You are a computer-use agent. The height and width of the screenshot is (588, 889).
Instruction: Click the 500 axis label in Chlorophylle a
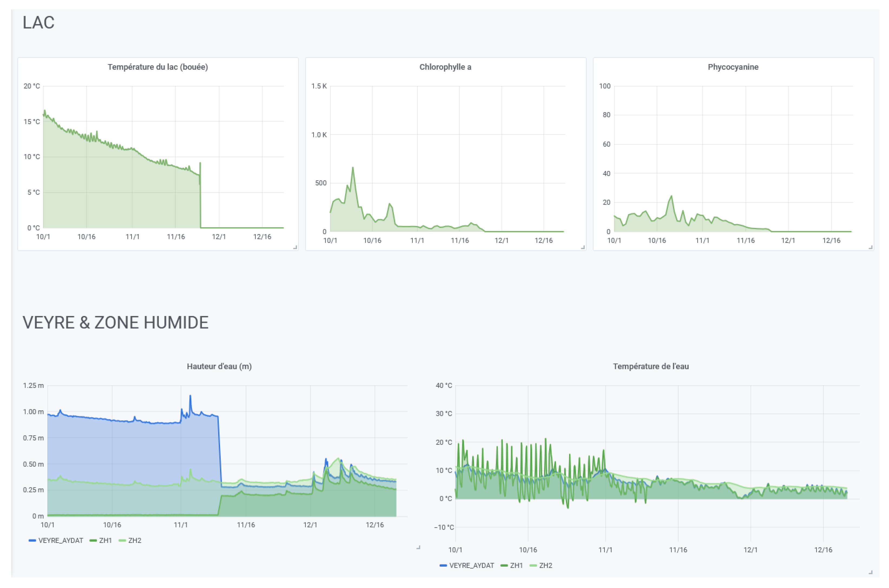point(321,183)
